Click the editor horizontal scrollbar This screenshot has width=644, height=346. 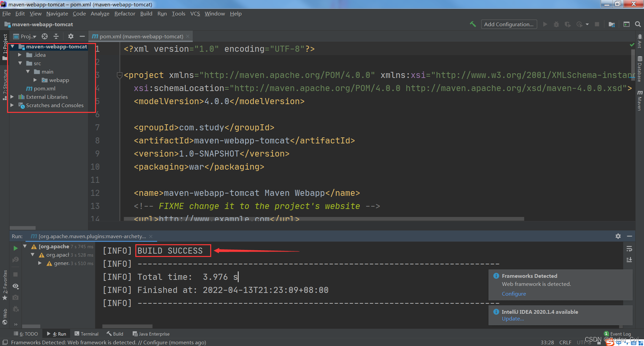point(324,219)
